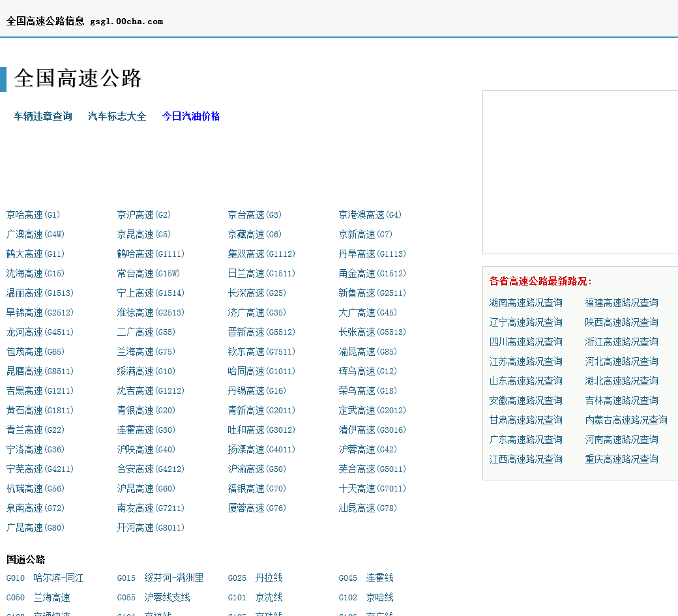The image size is (678, 616).
Task: Open the 今日汽油价格 link
Action: (x=191, y=116)
